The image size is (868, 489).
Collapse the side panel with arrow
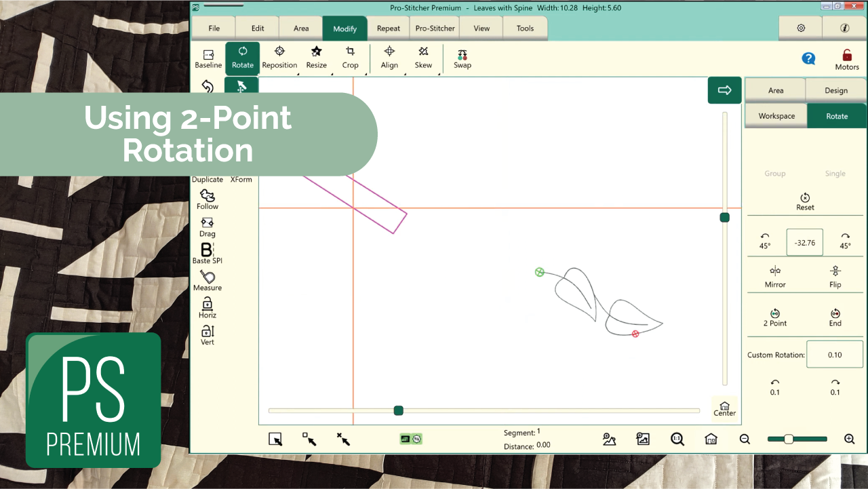pos(724,90)
